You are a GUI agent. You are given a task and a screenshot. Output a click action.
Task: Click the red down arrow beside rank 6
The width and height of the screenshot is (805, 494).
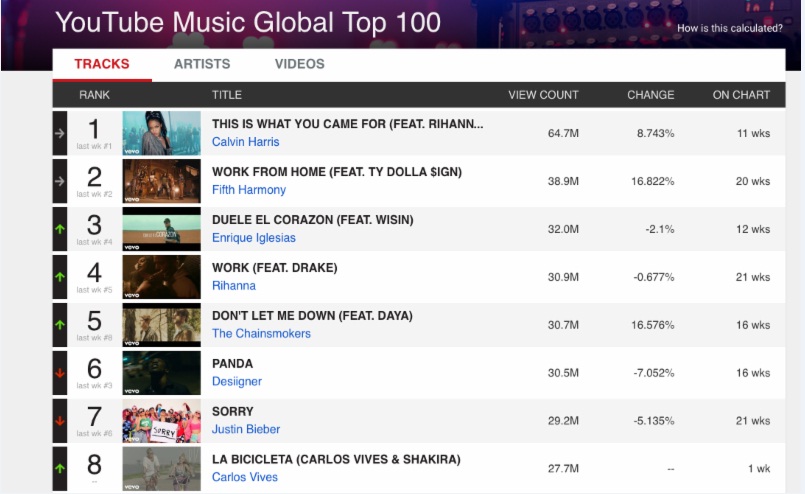60,373
